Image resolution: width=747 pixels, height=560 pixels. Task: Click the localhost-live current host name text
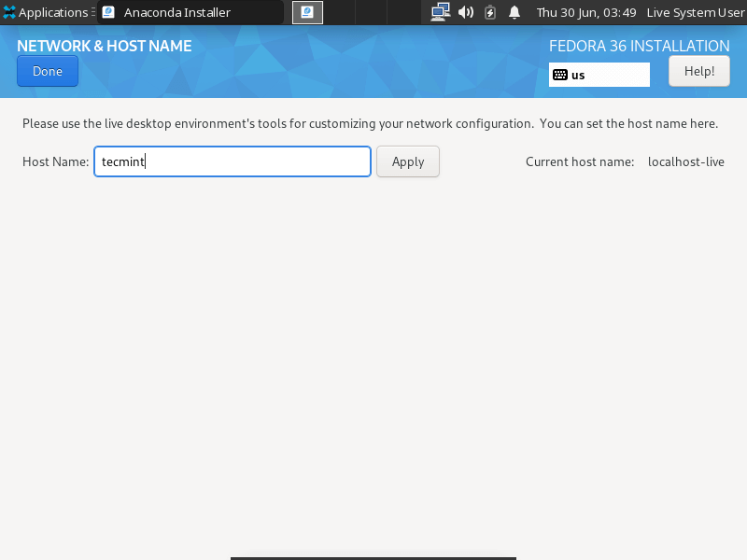click(686, 161)
